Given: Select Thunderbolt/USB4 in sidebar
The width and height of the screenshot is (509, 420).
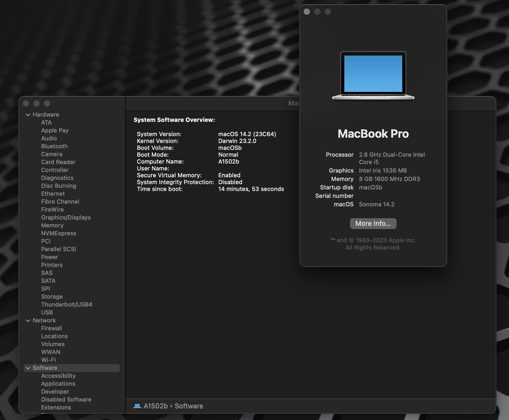Looking at the screenshot, I should click(67, 304).
